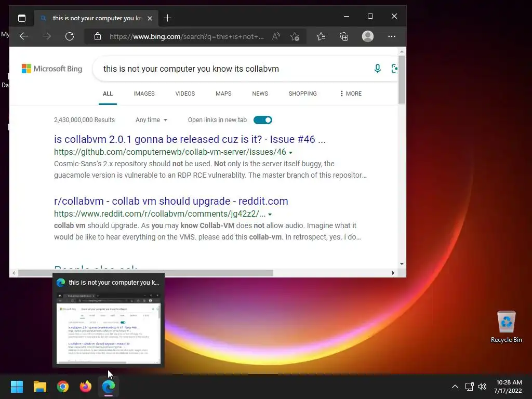
Task: Select the Recycle Bin desktop icon
Action: pyautogui.click(x=506, y=327)
